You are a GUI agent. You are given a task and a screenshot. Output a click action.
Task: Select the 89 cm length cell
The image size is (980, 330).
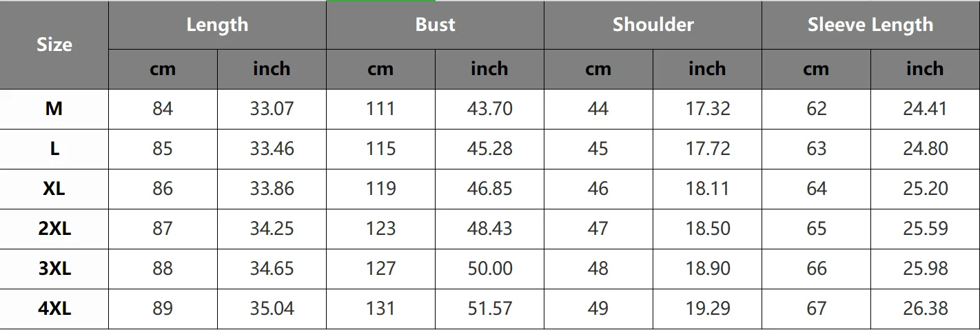[x=163, y=309]
